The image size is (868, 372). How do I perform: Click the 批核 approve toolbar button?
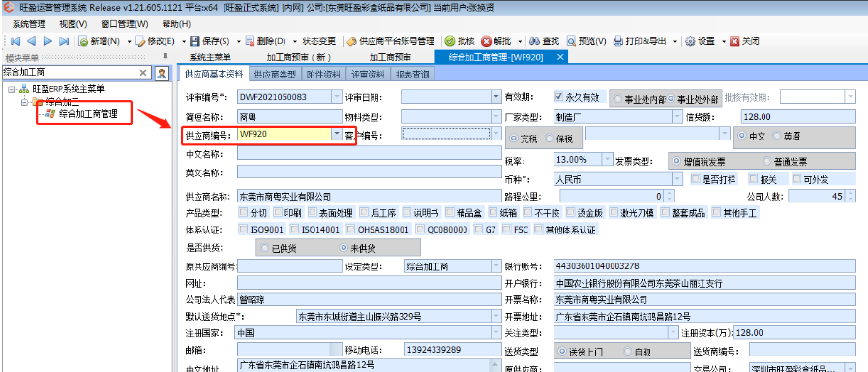tap(460, 41)
